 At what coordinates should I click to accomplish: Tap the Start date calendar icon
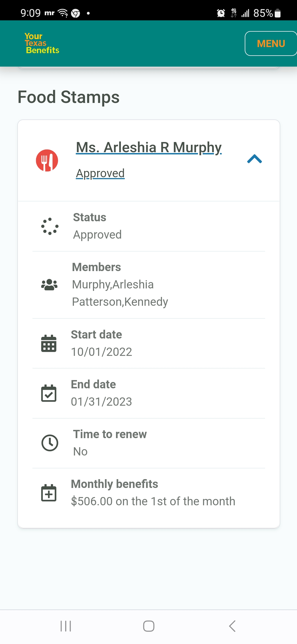[x=49, y=343]
